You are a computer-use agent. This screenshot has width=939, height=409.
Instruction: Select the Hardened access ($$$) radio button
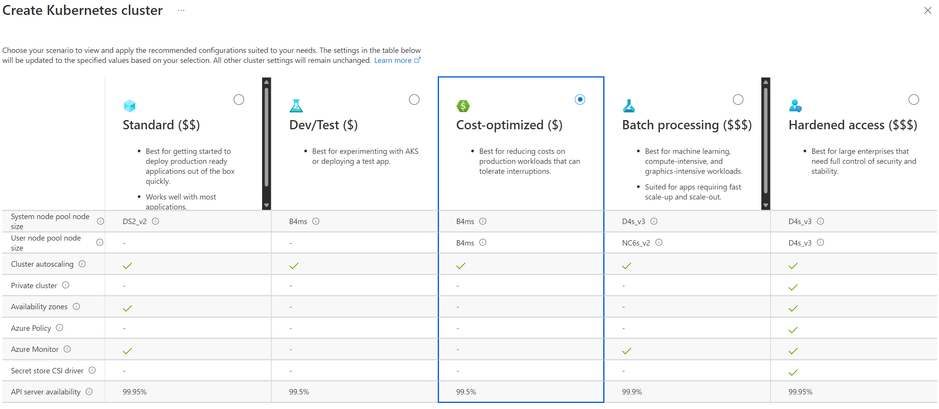(913, 99)
